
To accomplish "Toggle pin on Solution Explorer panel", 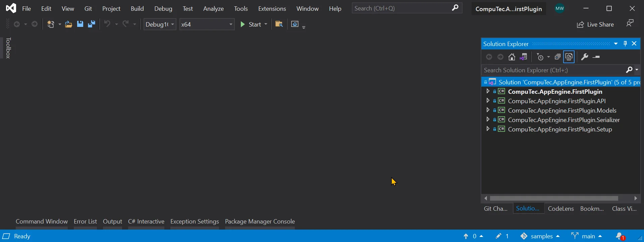I will coord(625,44).
